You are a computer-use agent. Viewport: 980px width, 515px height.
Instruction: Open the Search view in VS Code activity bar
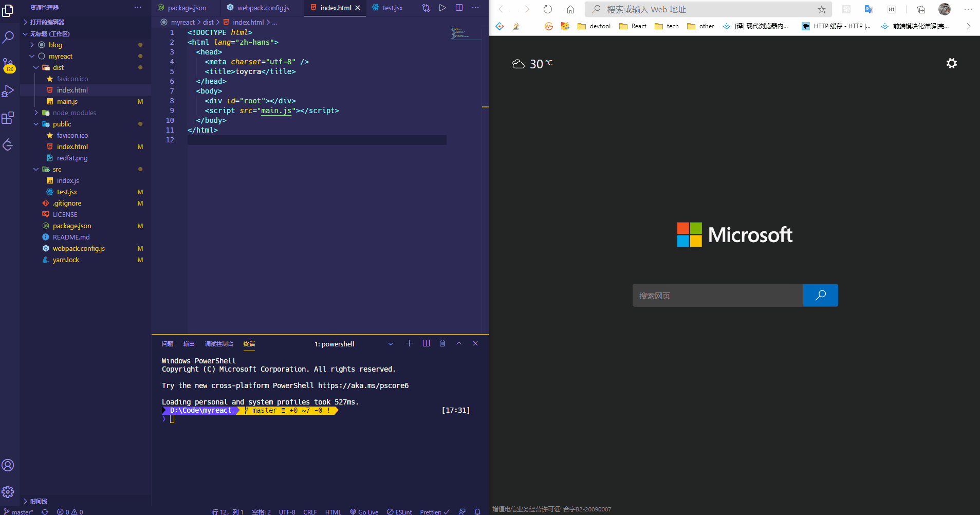[8, 37]
